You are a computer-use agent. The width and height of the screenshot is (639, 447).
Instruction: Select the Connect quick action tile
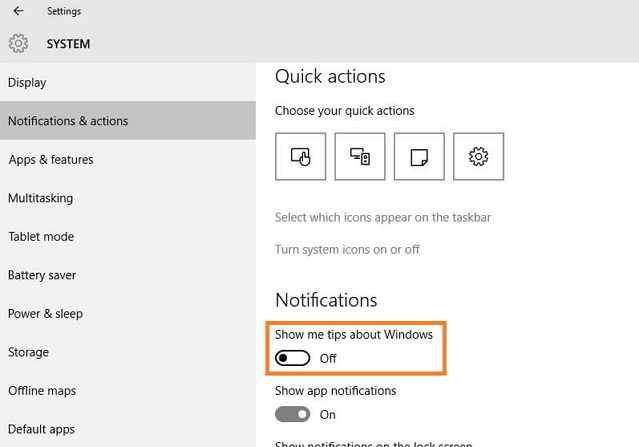coord(360,156)
